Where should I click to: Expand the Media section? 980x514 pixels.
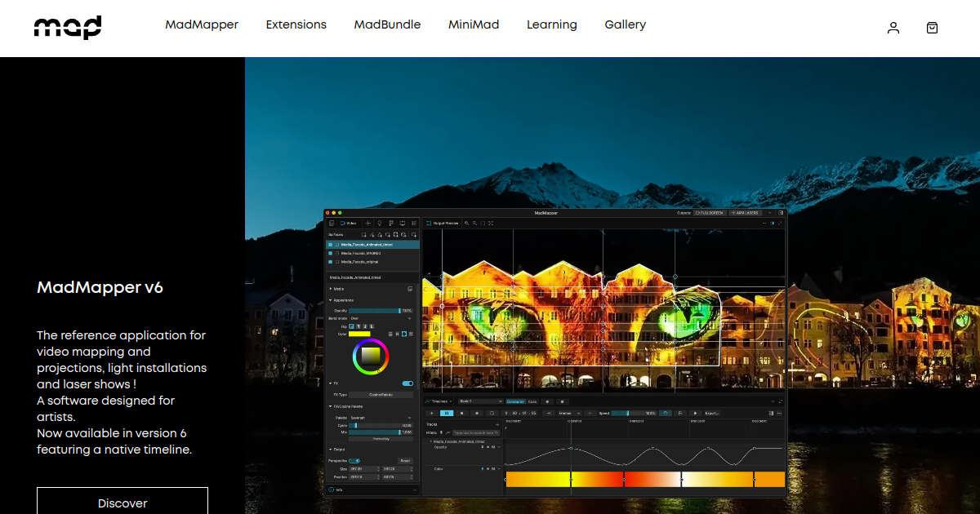tap(331, 289)
